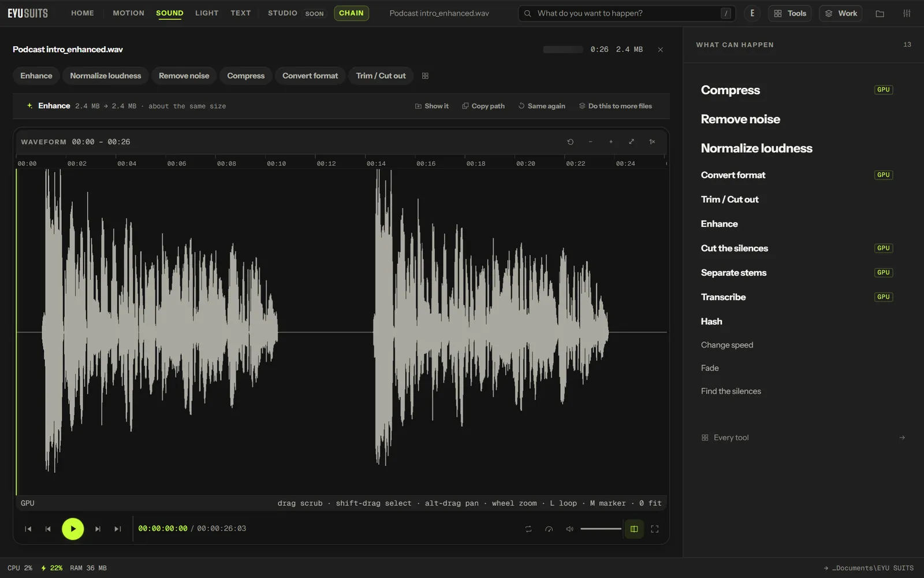Switch to the TEXT tab
This screenshot has height=578, width=924.
[x=241, y=13]
